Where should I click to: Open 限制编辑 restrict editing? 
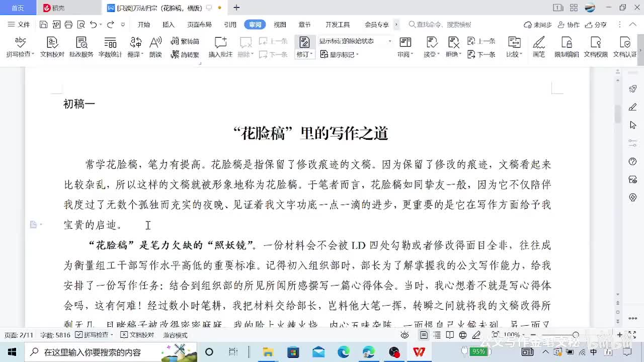tap(567, 47)
